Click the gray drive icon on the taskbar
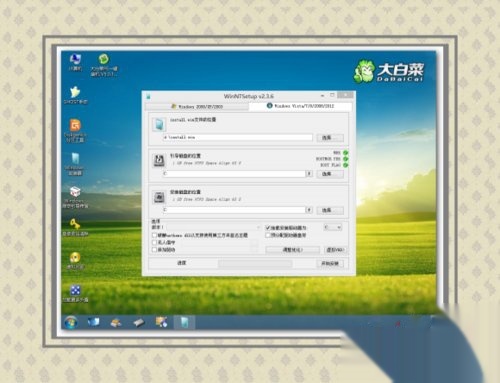 (139, 322)
